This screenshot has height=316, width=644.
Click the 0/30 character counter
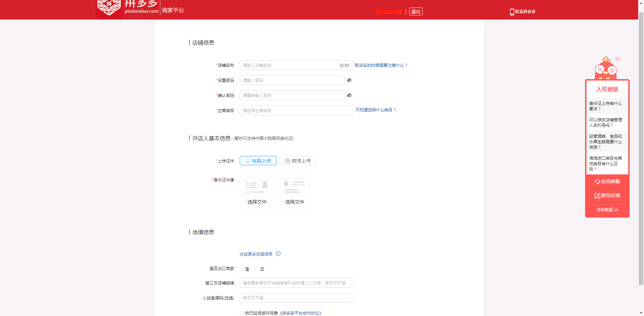tap(344, 65)
